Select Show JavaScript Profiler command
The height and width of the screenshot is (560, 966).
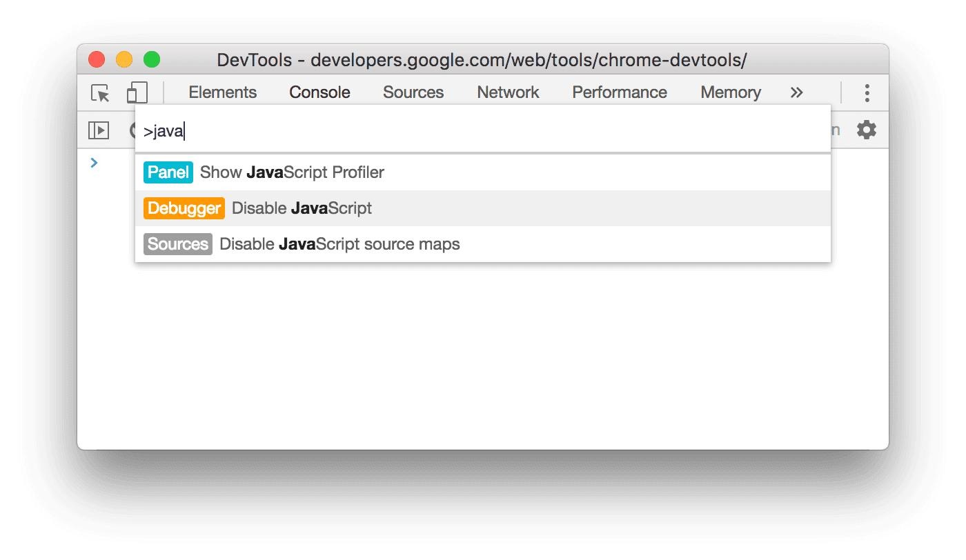pos(483,172)
